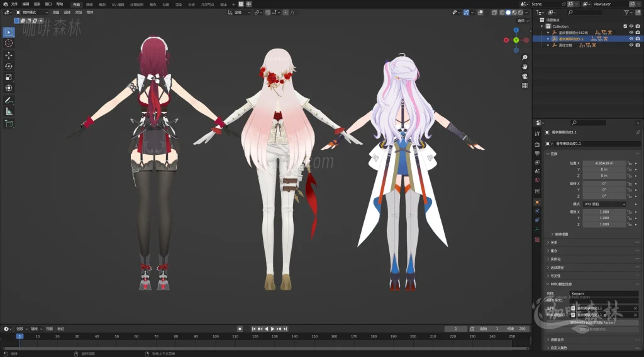Hide the Collection with its eye icon
Viewport: 644px width, 357px height.
coord(631,26)
